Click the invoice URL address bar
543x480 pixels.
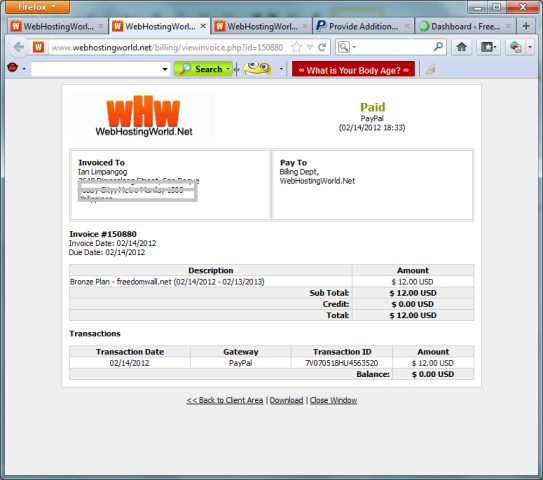click(x=167, y=47)
